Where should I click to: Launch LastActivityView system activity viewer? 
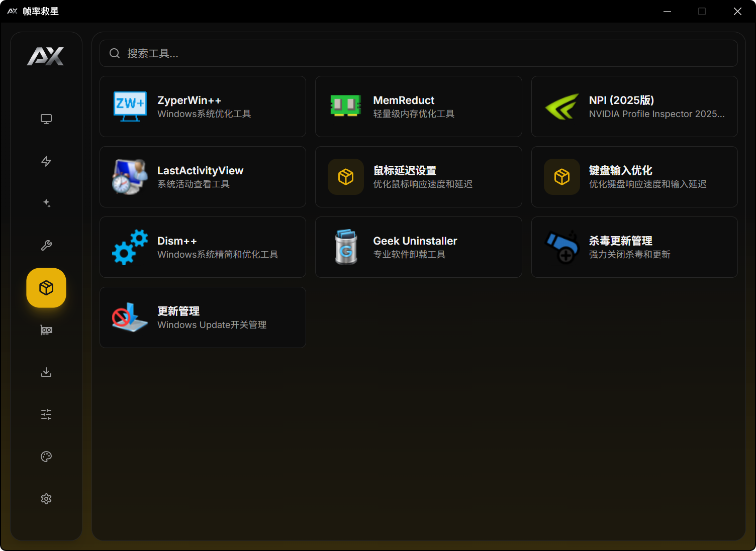(x=203, y=177)
